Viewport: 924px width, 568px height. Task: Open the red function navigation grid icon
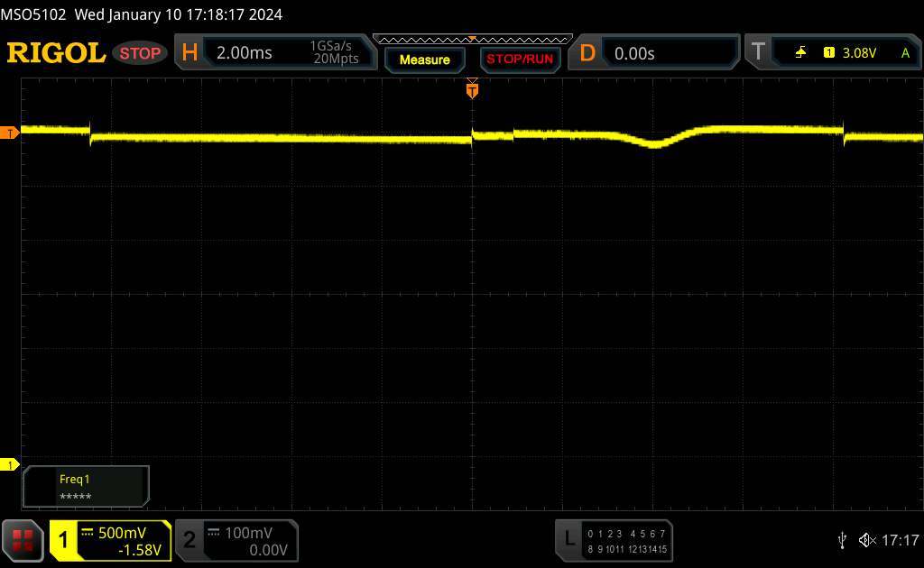[x=24, y=540]
